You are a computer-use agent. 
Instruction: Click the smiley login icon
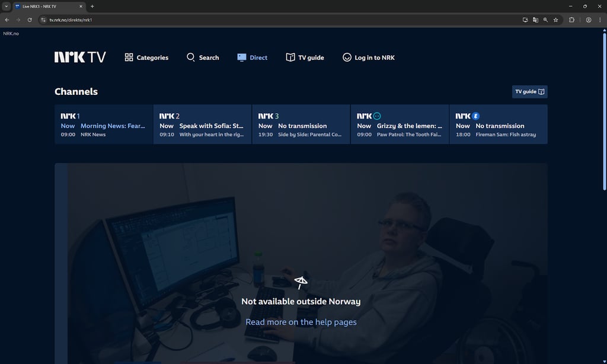tap(347, 58)
